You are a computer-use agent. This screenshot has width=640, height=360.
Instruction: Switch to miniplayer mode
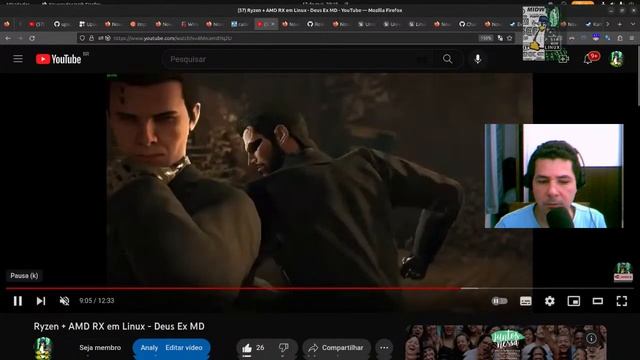click(573, 301)
